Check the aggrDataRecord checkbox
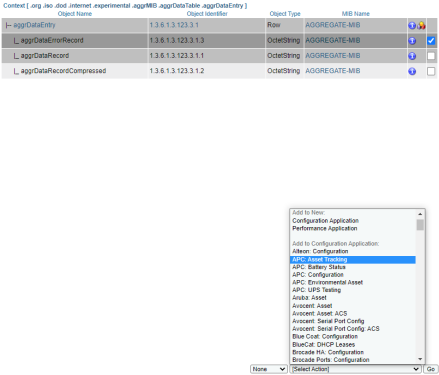Image resolution: width=439 pixels, height=375 pixels. pyautogui.click(x=431, y=56)
